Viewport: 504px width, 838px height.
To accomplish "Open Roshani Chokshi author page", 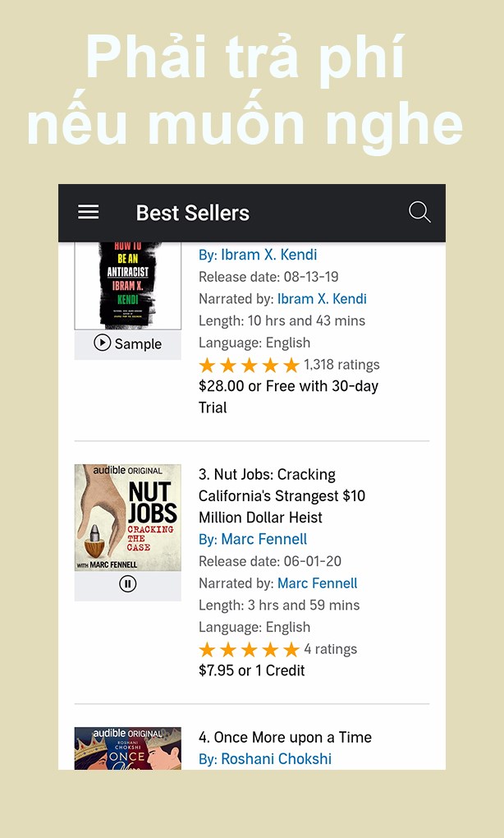I will (x=276, y=758).
